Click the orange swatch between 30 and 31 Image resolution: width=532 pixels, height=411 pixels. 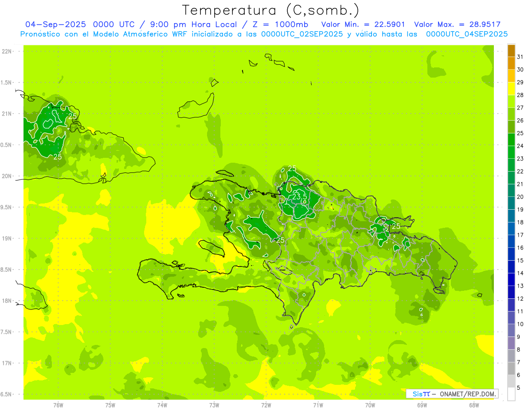coord(512,63)
